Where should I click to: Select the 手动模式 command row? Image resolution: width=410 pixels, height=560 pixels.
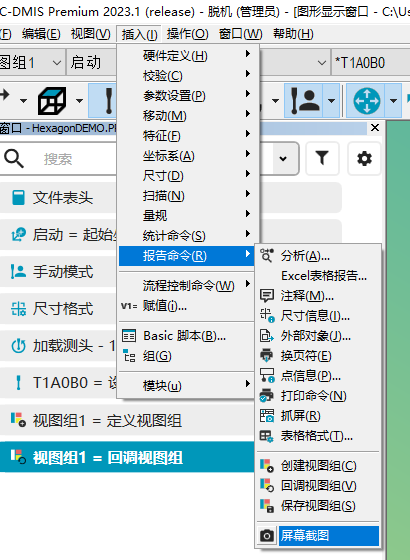[59, 272]
